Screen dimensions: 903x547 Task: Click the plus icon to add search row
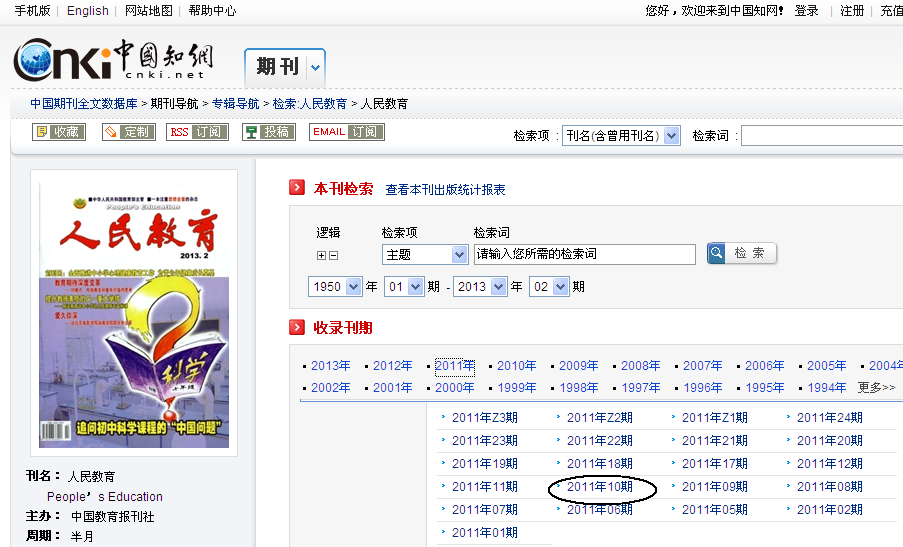321,255
